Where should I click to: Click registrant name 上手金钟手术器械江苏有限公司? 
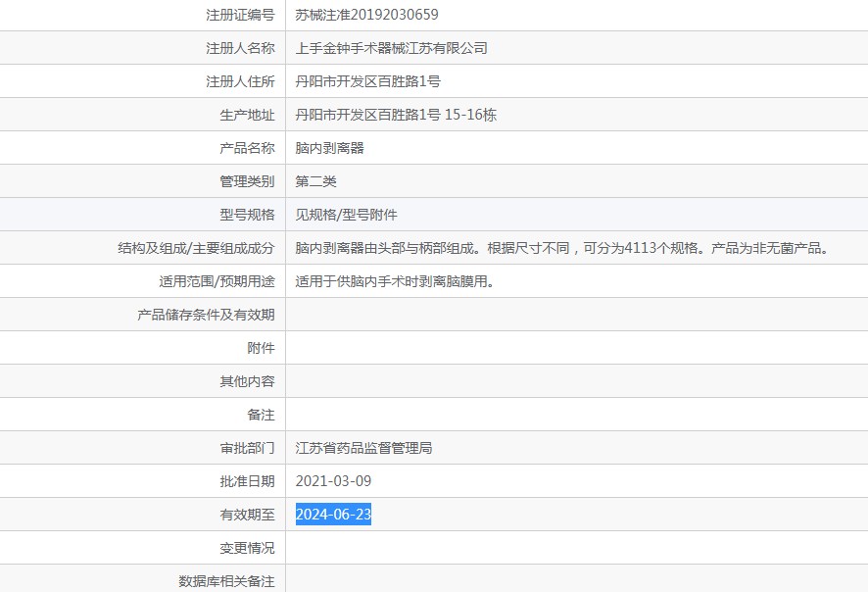pos(391,48)
